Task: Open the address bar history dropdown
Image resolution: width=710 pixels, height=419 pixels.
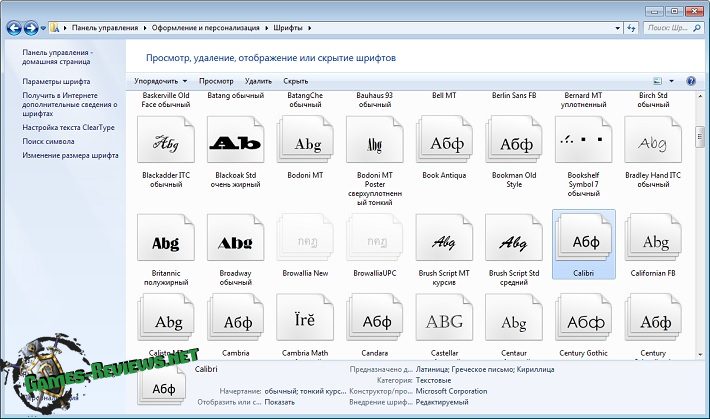Action: pos(618,28)
